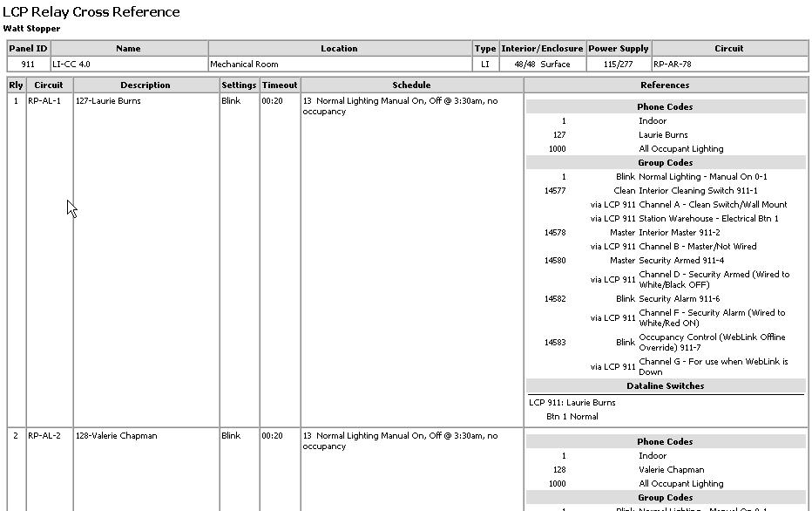812x511 pixels.
Task: Click the LCP Relay Cross Reference title
Action: coord(91,11)
